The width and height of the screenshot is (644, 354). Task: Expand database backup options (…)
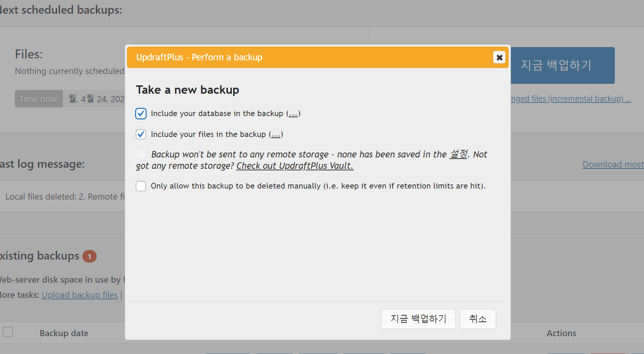tap(293, 113)
